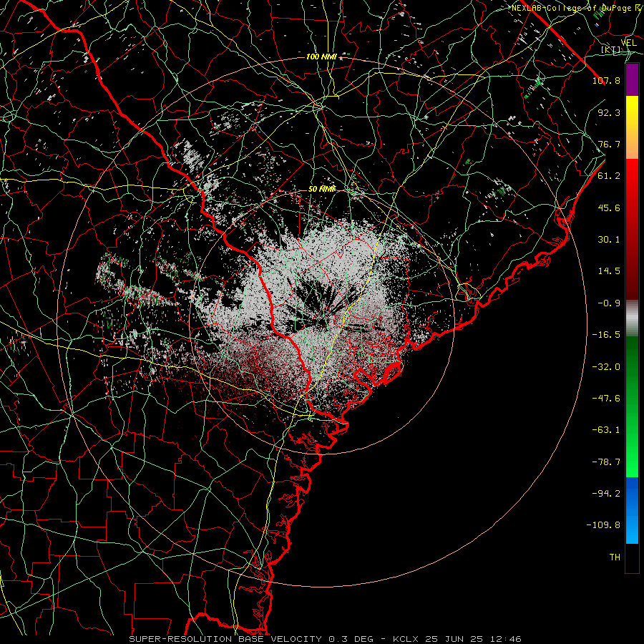
Task: Click the -47.6 velocity scale value
Action: [606, 399]
